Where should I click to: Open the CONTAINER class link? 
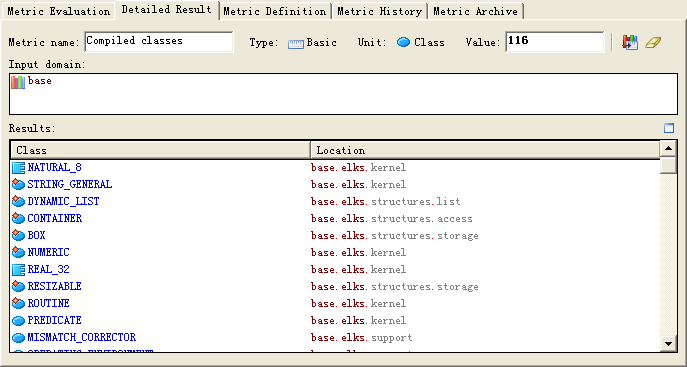[x=55, y=218]
